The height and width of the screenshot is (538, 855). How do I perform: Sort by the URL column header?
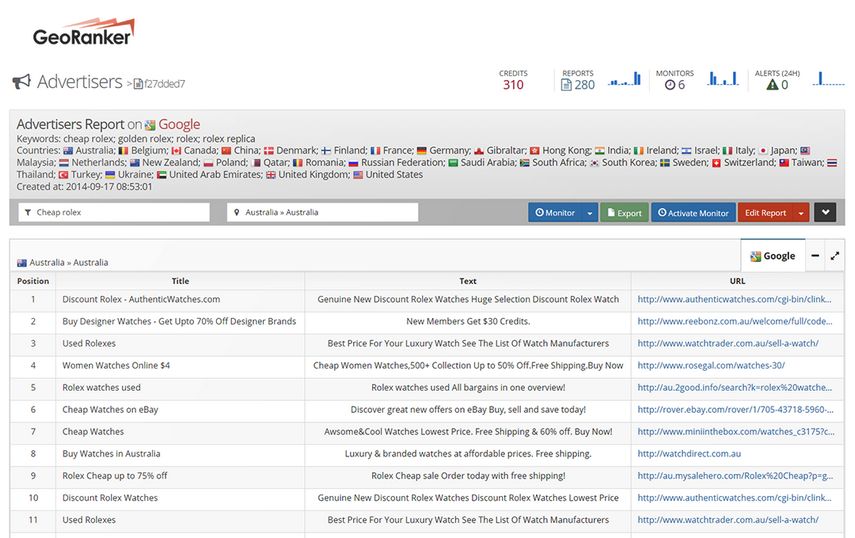(x=737, y=281)
